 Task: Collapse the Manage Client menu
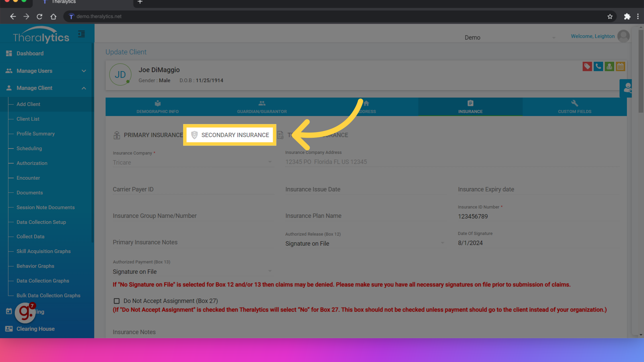(47, 88)
